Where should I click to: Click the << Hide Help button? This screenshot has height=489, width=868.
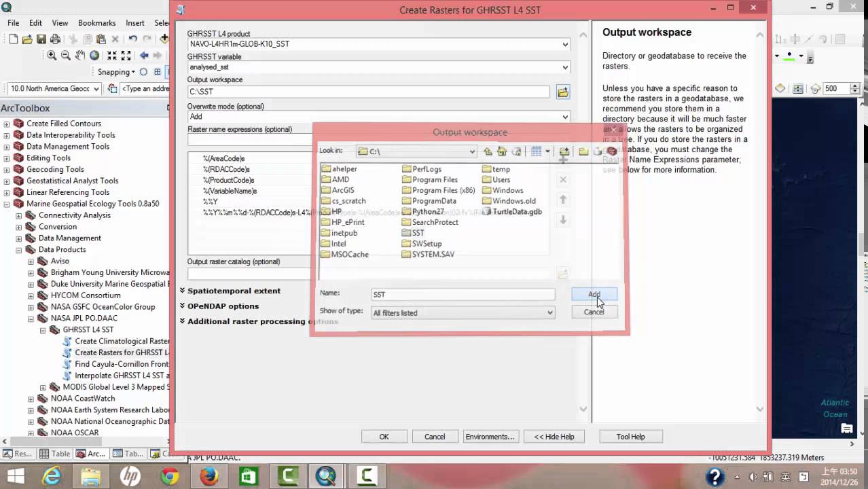[554, 437]
